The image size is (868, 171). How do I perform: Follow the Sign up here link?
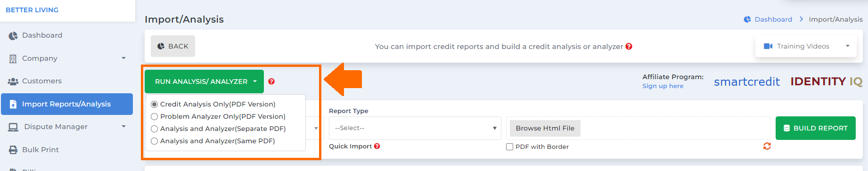click(663, 86)
